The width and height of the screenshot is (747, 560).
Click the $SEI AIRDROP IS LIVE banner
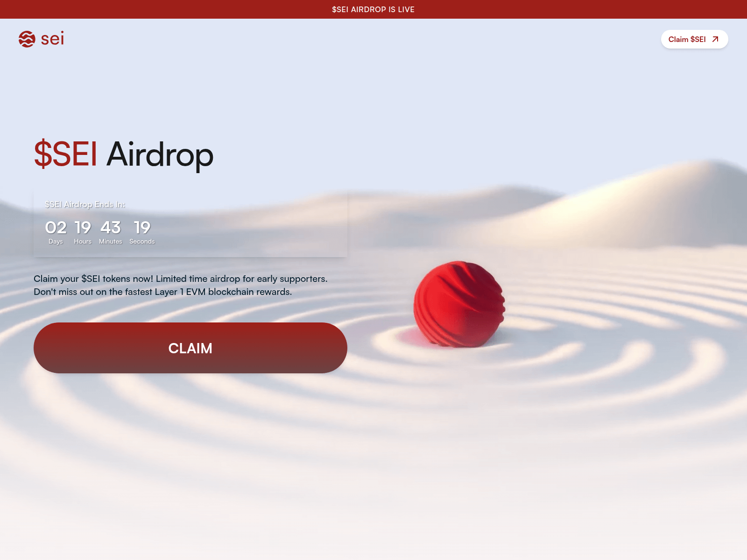tap(373, 9)
